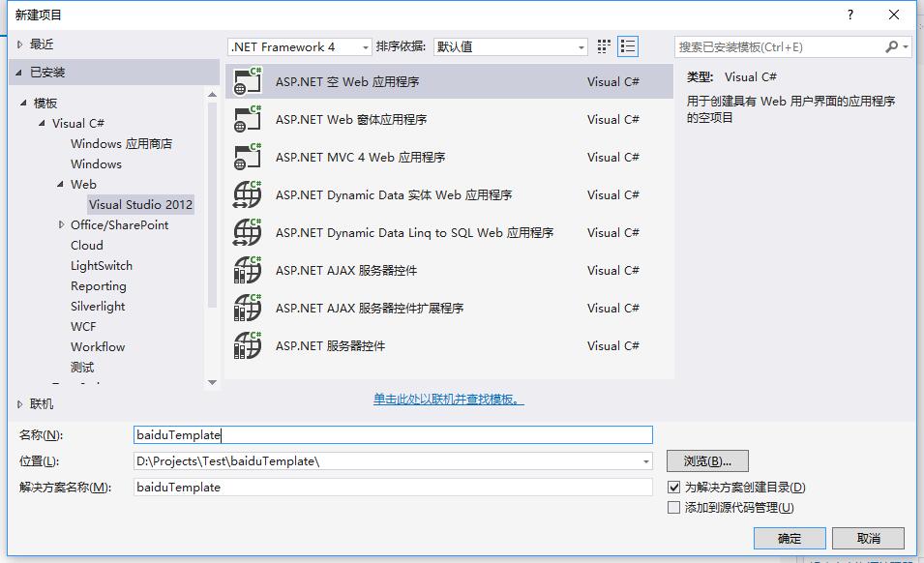Click scroll down arrow of template tree
This screenshot has width=924, height=563.
(212, 383)
